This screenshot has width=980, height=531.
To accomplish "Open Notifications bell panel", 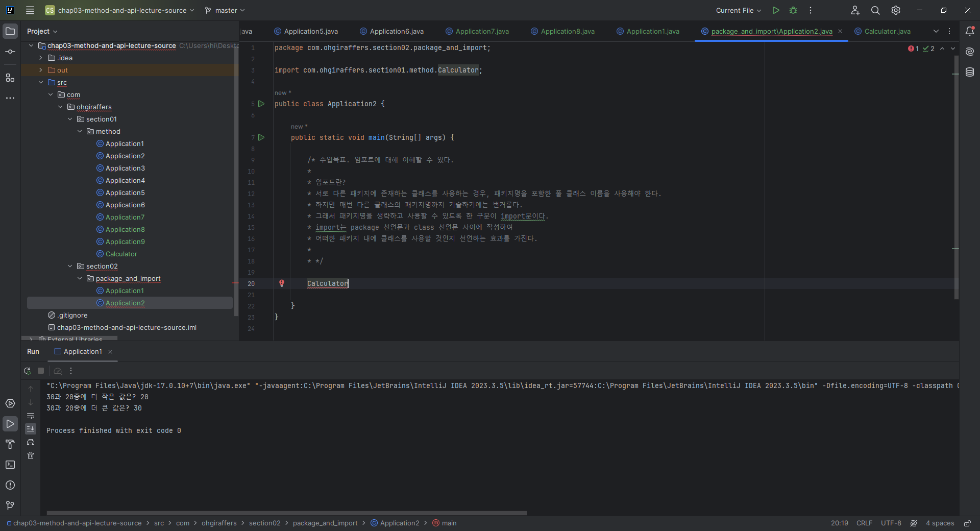I will 970,31.
